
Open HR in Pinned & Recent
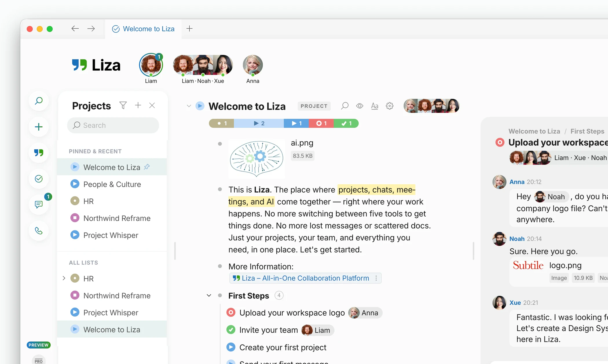[112, 201]
